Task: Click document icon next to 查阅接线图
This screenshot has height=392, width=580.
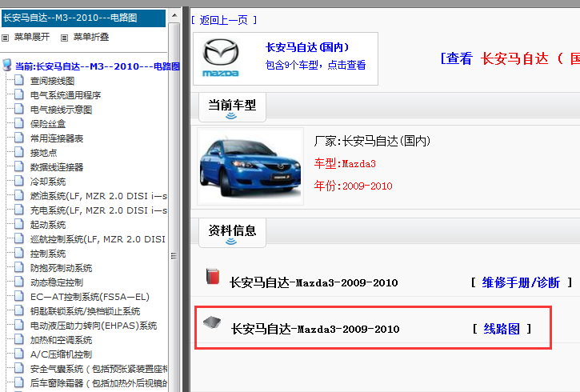Action: click(19, 80)
